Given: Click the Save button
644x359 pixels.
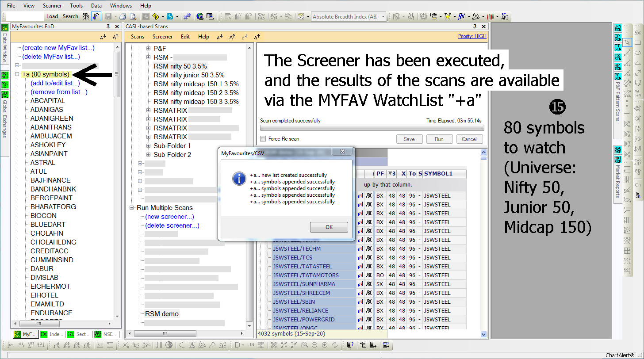Looking at the screenshot, I should click(409, 139).
